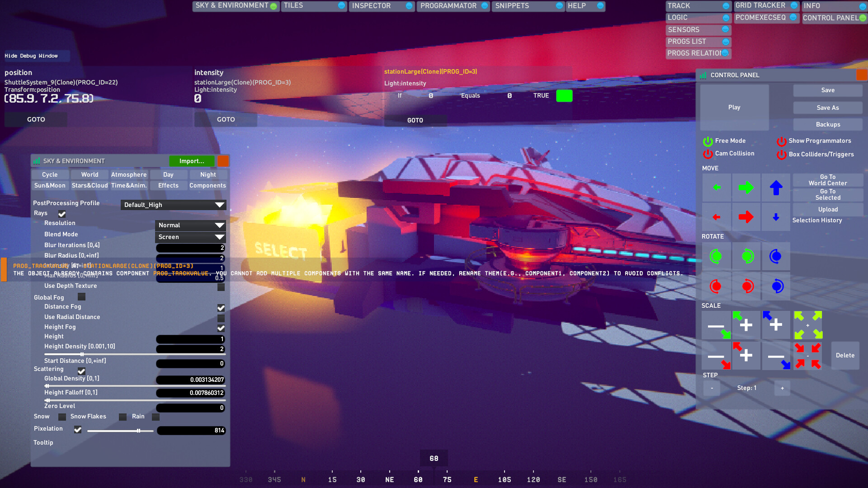Screen dimensions: 868x488
Task: Click the green clockwise rotate icon
Action: (x=717, y=256)
